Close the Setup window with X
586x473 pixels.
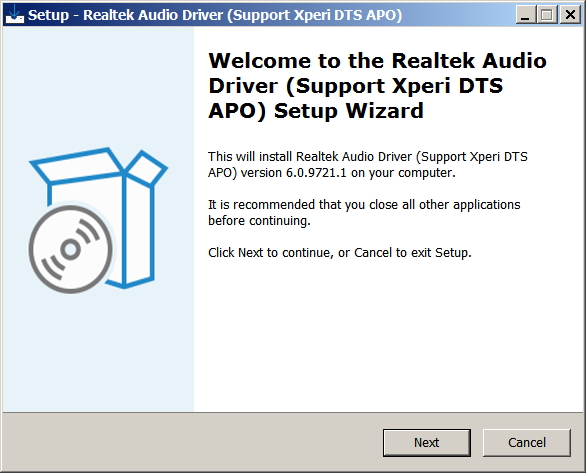(x=570, y=15)
